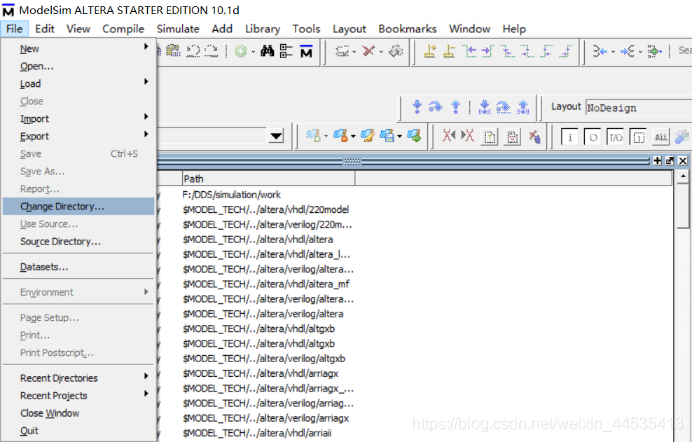Screen dimensions: 693x442
Task: Open dropdown arrow next to green Add icon
Action: pos(253,52)
